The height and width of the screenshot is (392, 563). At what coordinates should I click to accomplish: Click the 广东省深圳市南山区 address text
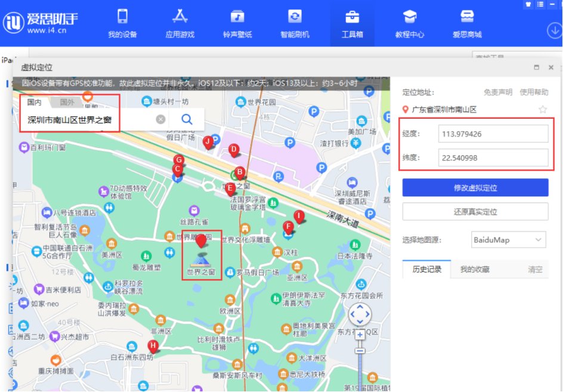click(x=444, y=110)
